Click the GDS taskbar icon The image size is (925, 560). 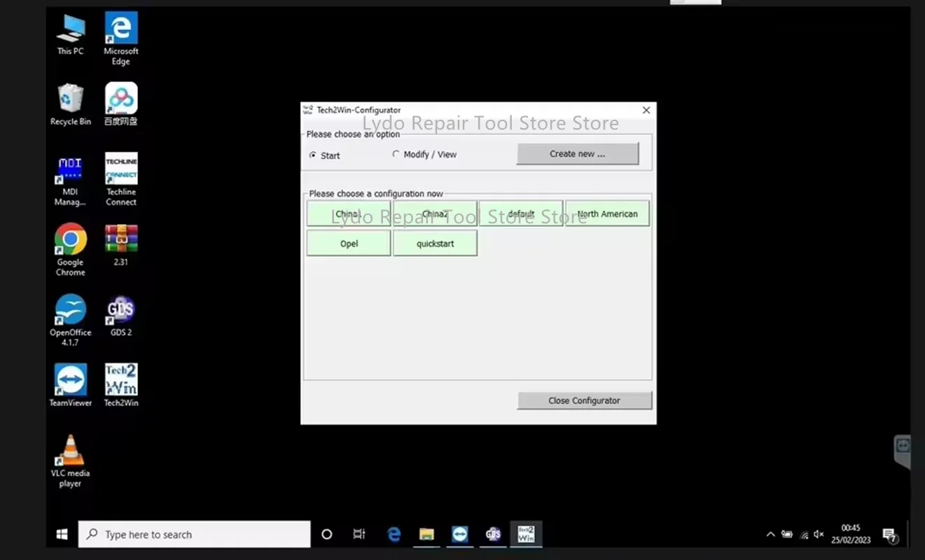(x=493, y=533)
